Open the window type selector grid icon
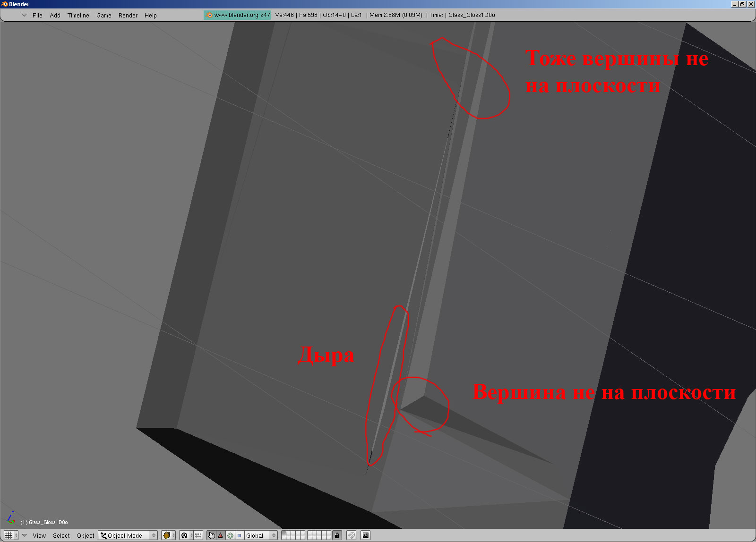Image resolution: width=756 pixels, height=542 pixels. [11, 535]
